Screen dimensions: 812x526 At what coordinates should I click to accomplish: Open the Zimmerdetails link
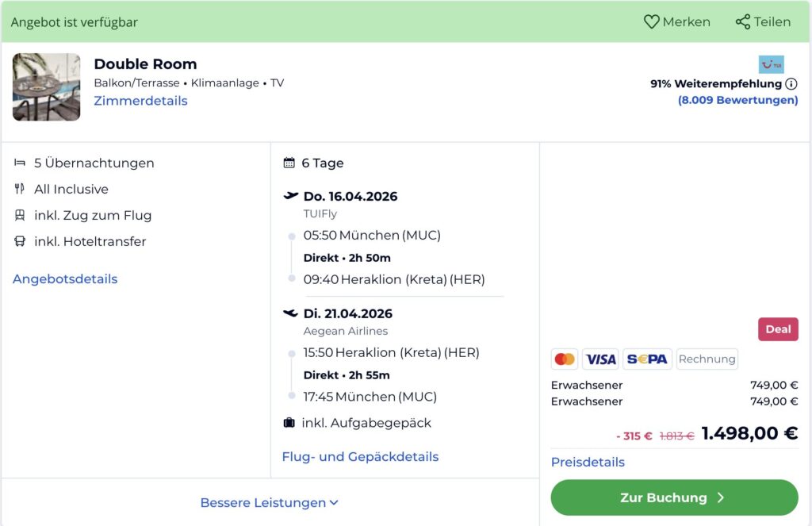(x=140, y=101)
